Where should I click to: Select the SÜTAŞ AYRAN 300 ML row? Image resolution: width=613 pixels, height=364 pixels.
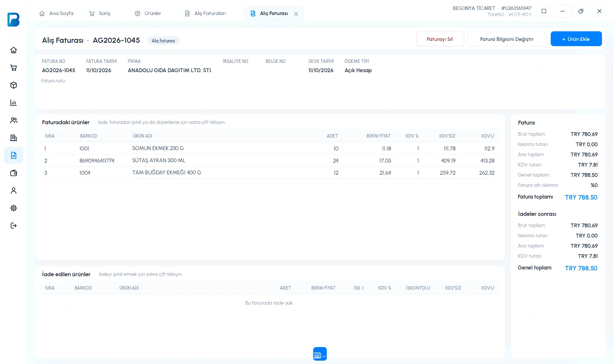269,161
